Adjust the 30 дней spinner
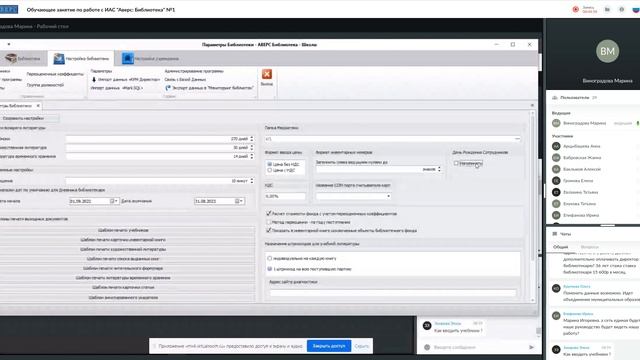This screenshot has height=360, width=640. [x=160, y=148]
